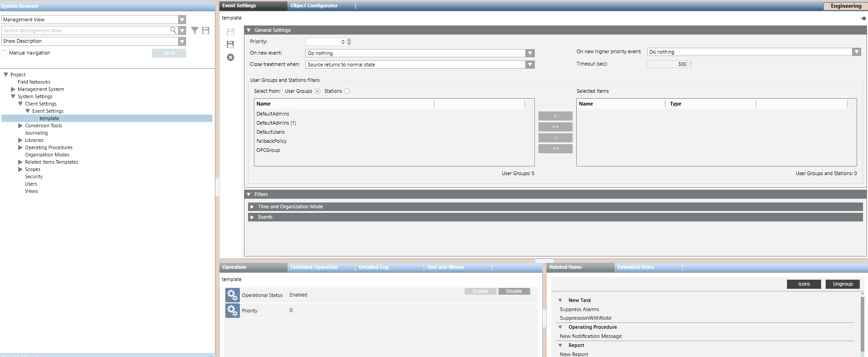The height and width of the screenshot is (357, 868).
Task: Click the Operational Status gear icon
Action: (232, 295)
